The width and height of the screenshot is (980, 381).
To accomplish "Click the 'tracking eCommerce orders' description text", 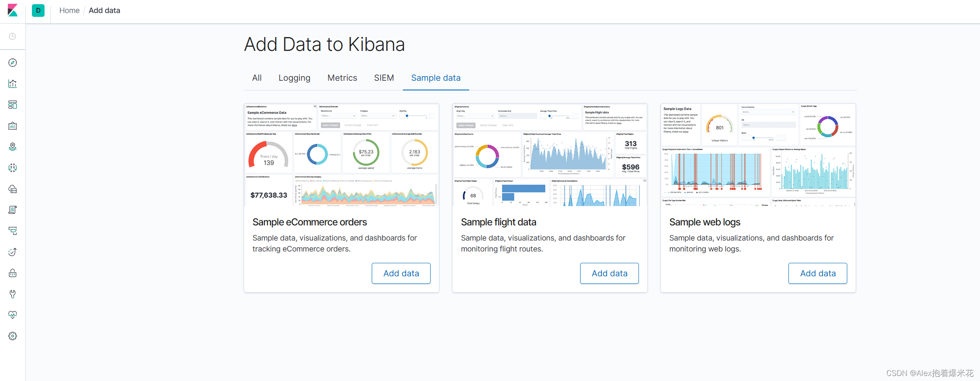I will point(300,249).
